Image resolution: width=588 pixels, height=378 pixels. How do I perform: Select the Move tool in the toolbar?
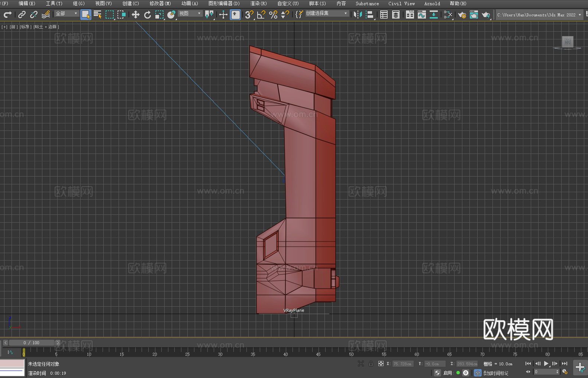pyautogui.click(x=135, y=14)
